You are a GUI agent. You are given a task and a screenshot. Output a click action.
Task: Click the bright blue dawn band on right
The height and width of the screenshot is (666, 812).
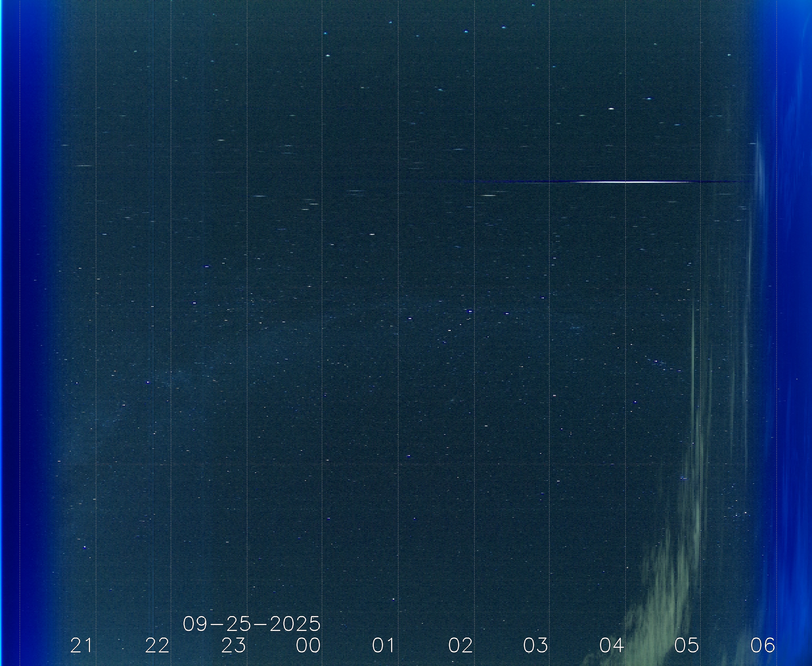point(794,307)
